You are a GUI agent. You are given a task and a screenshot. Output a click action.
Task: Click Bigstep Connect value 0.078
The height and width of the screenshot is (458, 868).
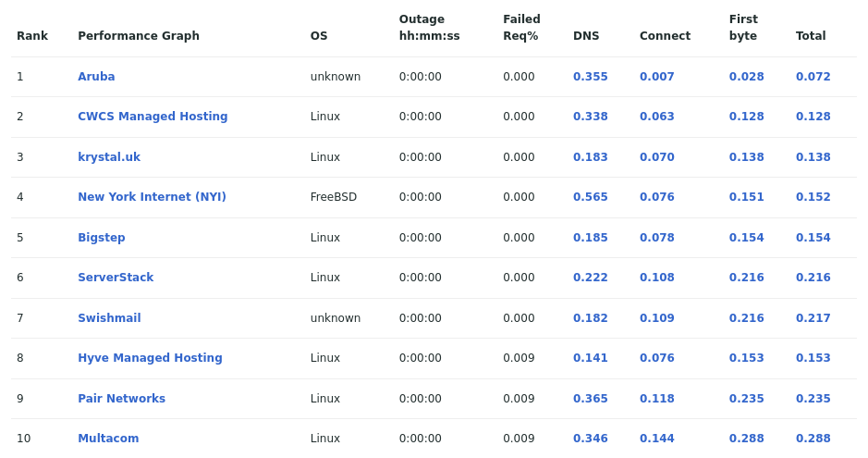coord(657,237)
